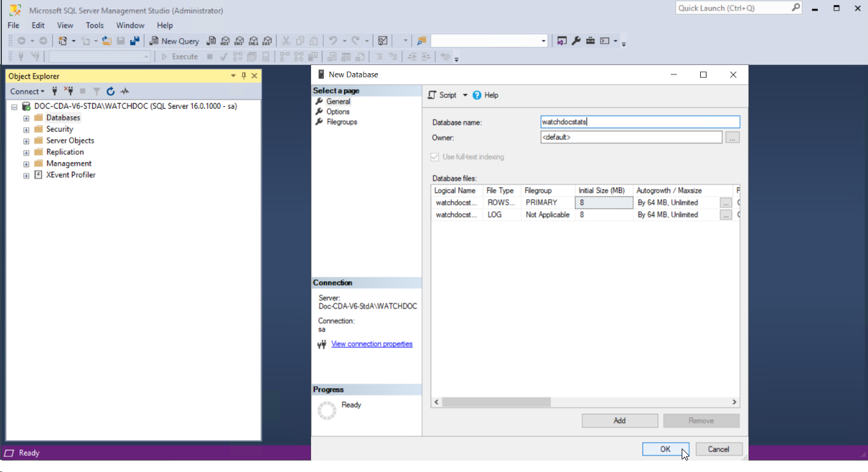Click the Help icon in New Database dialog
Viewport: 868px width, 472px height.
pyautogui.click(x=478, y=95)
